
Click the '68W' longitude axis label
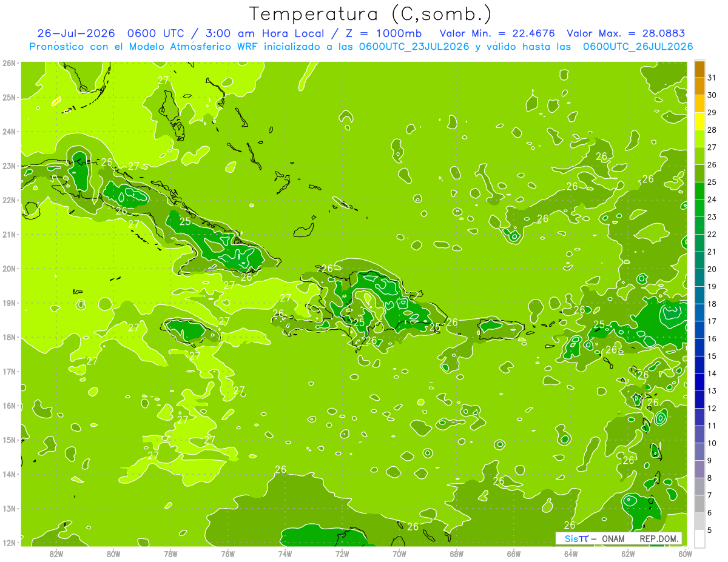pyautogui.click(x=457, y=554)
